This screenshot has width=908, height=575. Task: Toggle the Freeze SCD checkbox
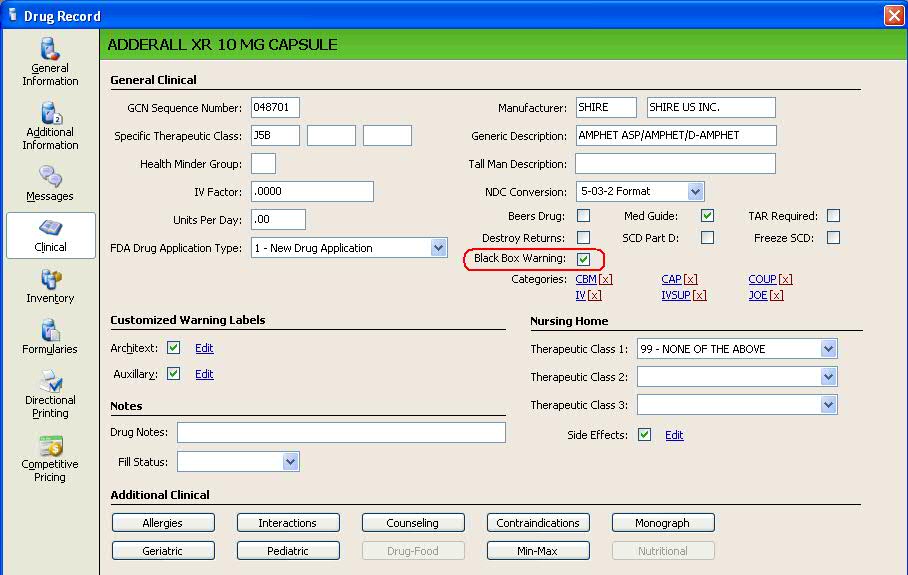pos(833,237)
